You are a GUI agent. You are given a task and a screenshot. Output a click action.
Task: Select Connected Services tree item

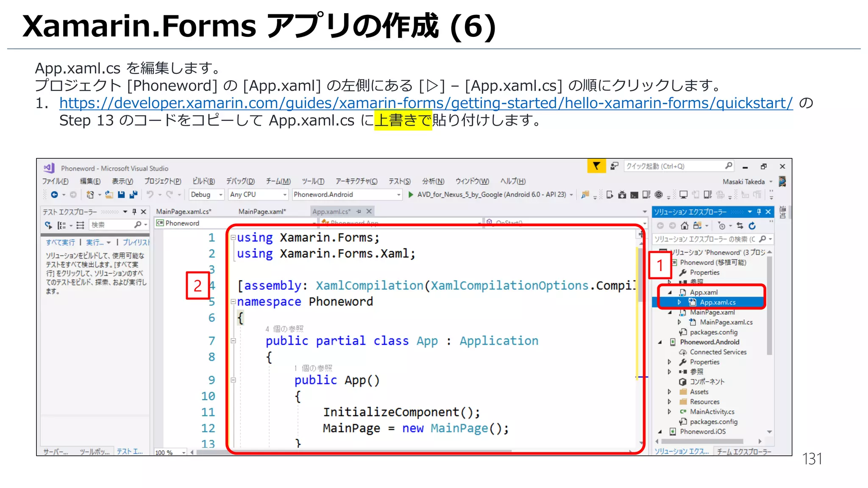(718, 352)
